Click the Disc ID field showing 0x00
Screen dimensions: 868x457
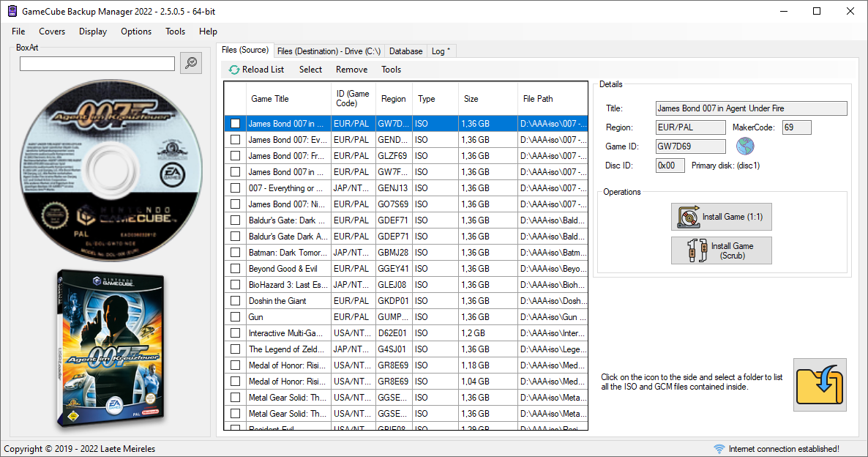pos(670,165)
